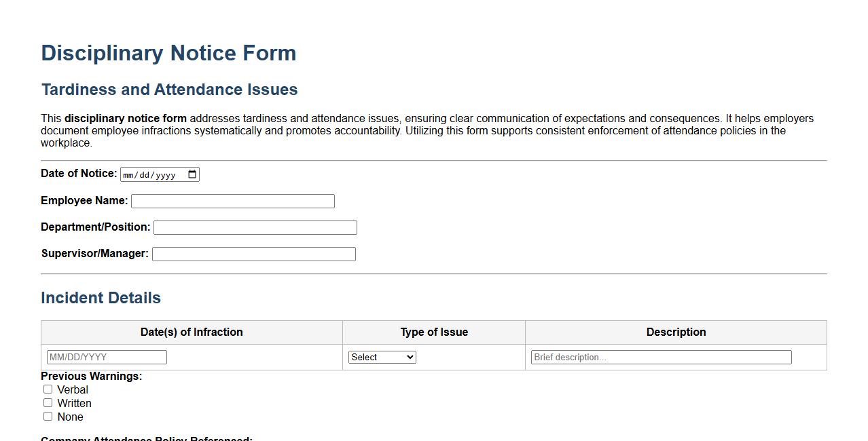Viewport: 868px width, 441px height.
Task: Check the Written previous warning box
Action: [x=48, y=402]
